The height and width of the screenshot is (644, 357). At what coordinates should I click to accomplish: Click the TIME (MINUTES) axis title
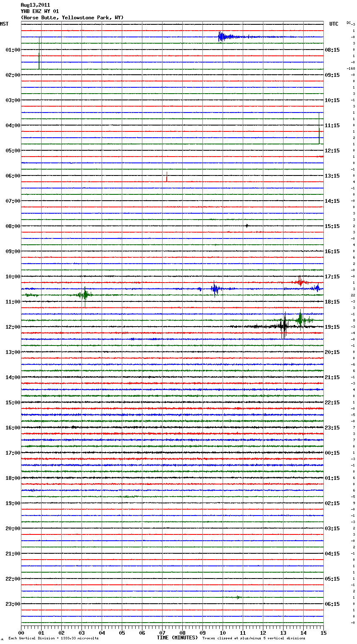point(177,638)
